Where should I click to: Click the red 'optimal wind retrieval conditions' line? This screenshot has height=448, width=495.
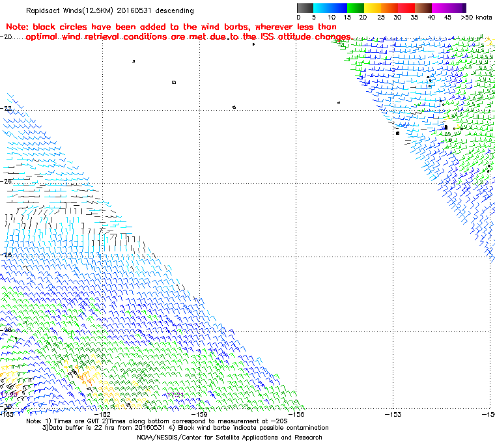[188, 37]
